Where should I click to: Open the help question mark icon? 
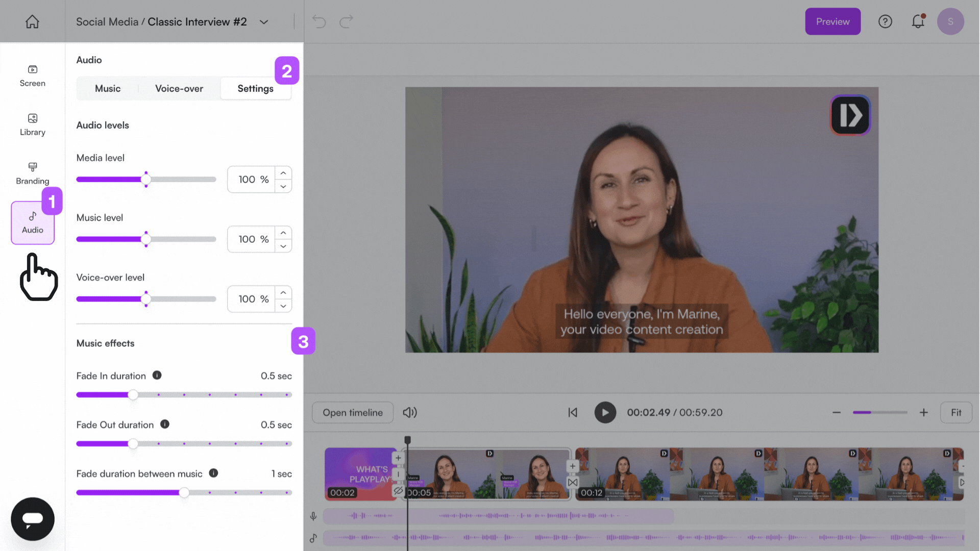pos(885,21)
